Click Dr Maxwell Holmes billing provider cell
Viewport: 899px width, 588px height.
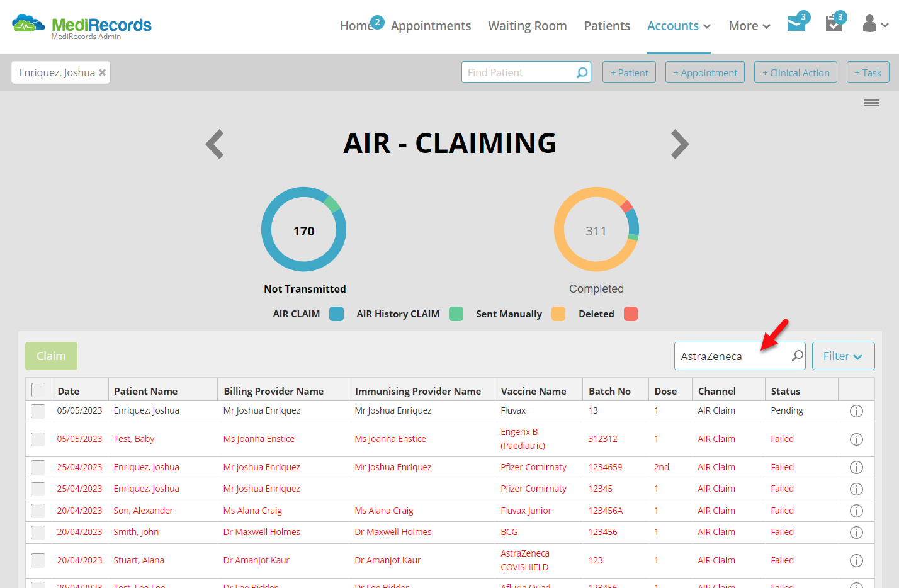pyautogui.click(x=261, y=532)
